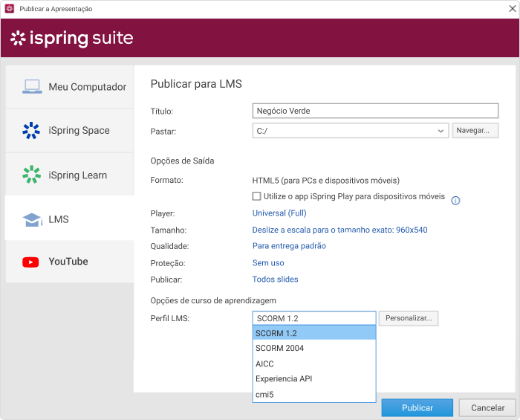
Task: Click the iSpring app icon in title bar
Action: (10, 9)
